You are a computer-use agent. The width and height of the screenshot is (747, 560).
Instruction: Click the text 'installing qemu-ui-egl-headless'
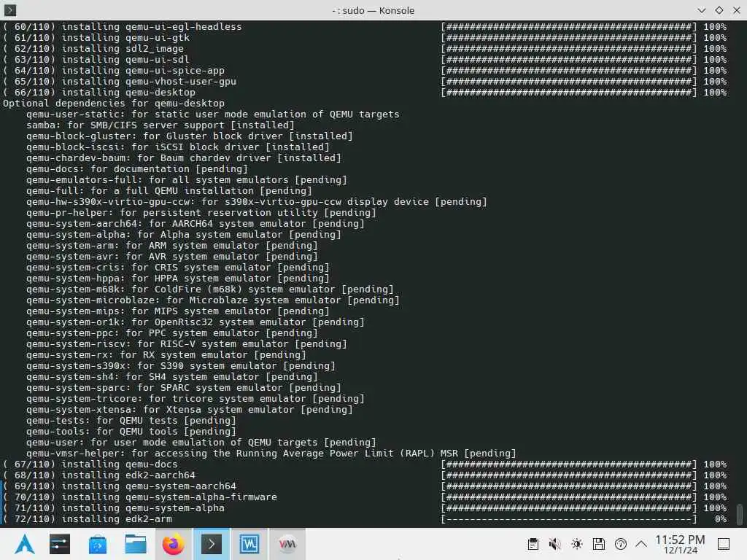pyautogui.click(x=152, y=27)
